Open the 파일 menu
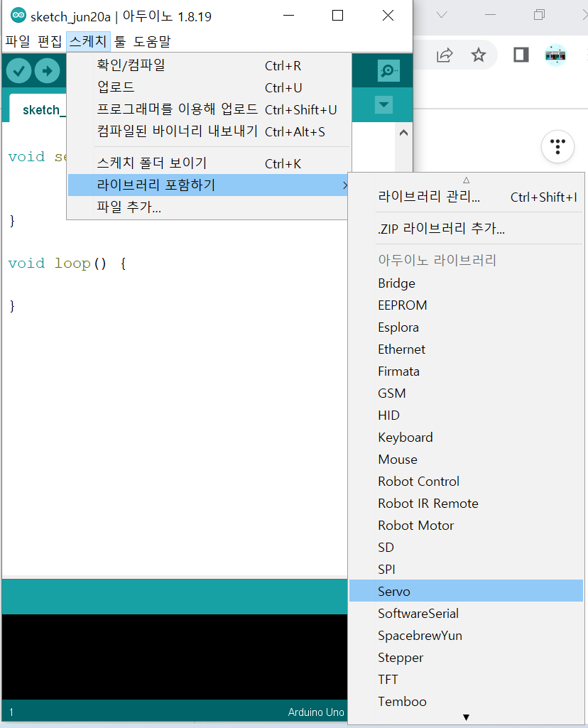Image resolution: width=588 pixels, height=728 pixels. (x=18, y=41)
